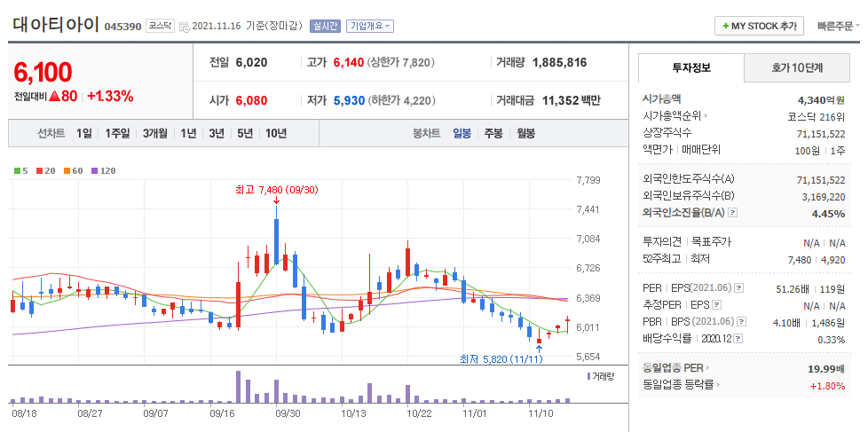Viewport: 868px width, 432px height.
Task: Open the 빠른주문 dropdown
Action: (839, 26)
